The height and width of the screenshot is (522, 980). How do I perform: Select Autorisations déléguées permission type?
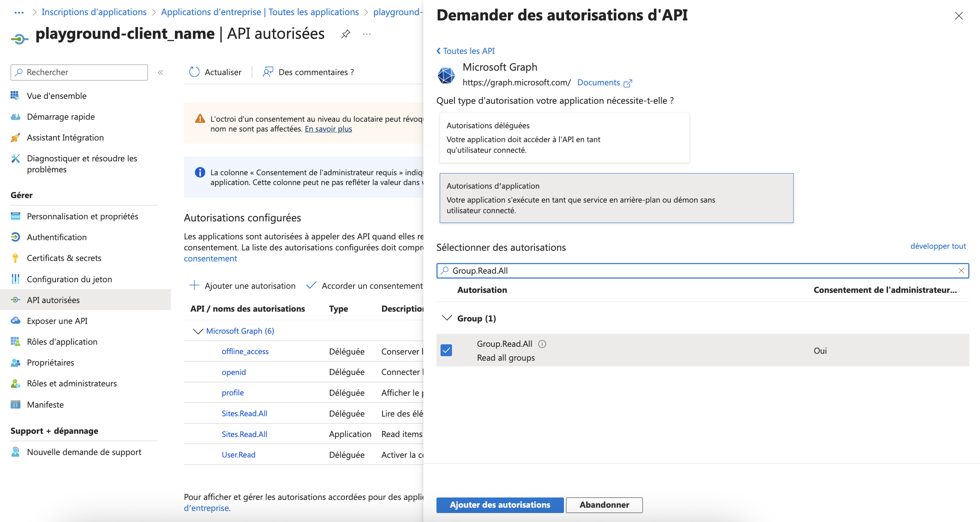(x=564, y=138)
